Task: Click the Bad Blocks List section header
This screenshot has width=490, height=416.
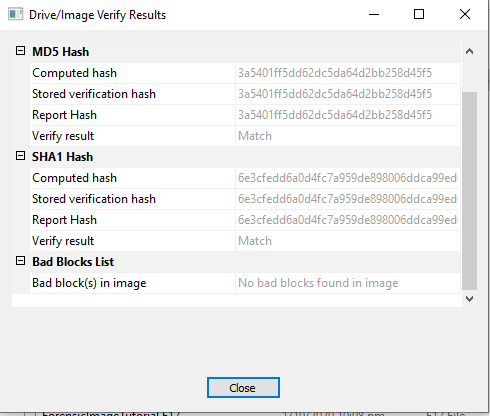Action: (73, 262)
